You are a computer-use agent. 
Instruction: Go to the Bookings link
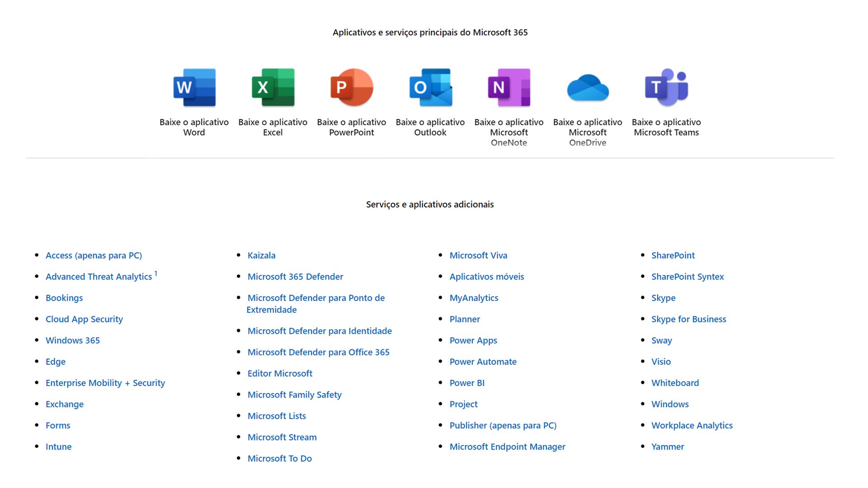(x=64, y=298)
